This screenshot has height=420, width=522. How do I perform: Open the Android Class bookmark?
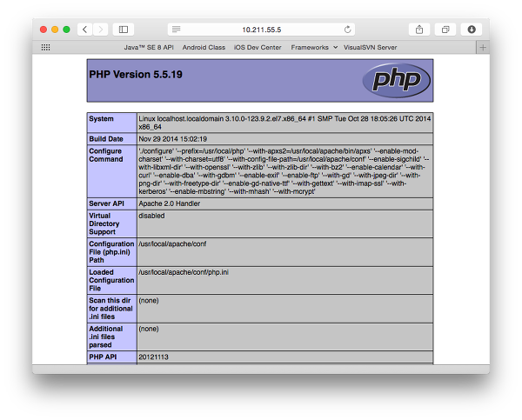[x=204, y=47]
